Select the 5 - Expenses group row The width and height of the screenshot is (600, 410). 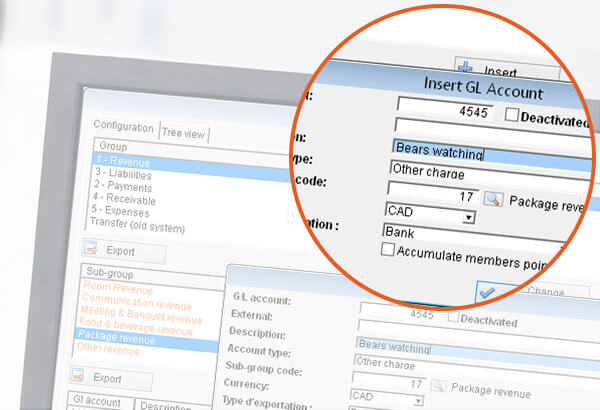[120, 211]
